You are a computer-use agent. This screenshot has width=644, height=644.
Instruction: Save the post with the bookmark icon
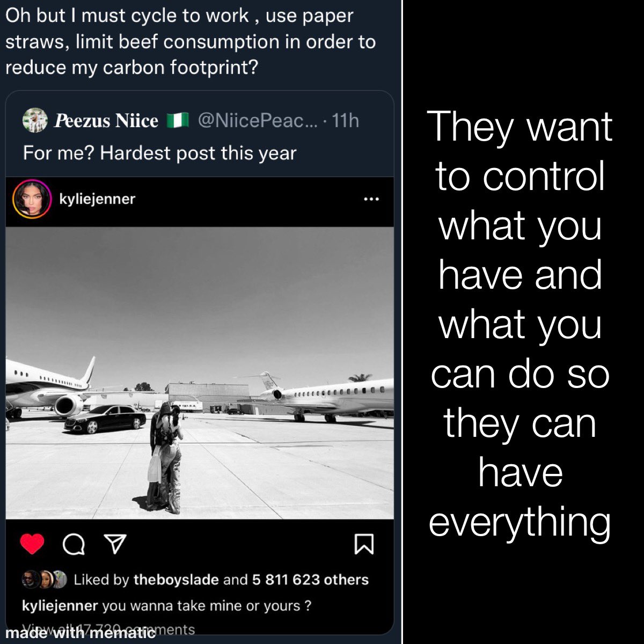(364, 544)
